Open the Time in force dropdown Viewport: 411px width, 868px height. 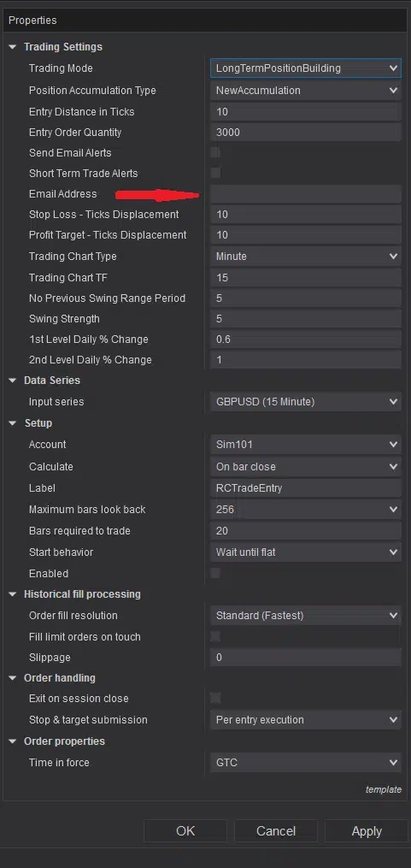305,762
